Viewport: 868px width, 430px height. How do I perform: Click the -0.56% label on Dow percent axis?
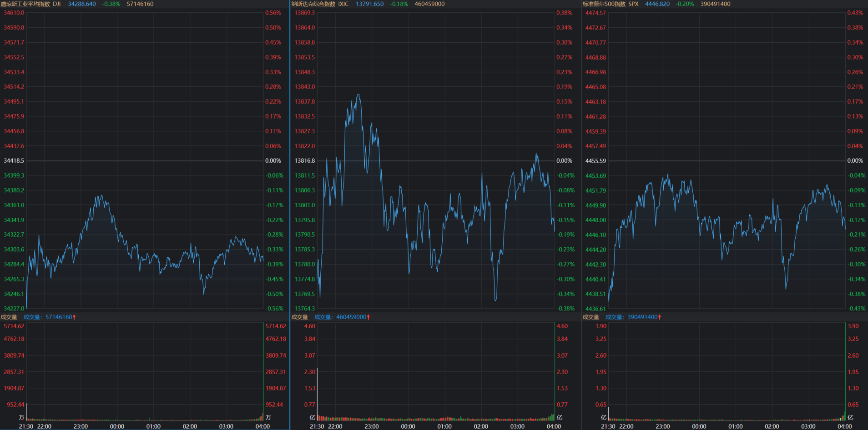pyautogui.click(x=274, y=308)
